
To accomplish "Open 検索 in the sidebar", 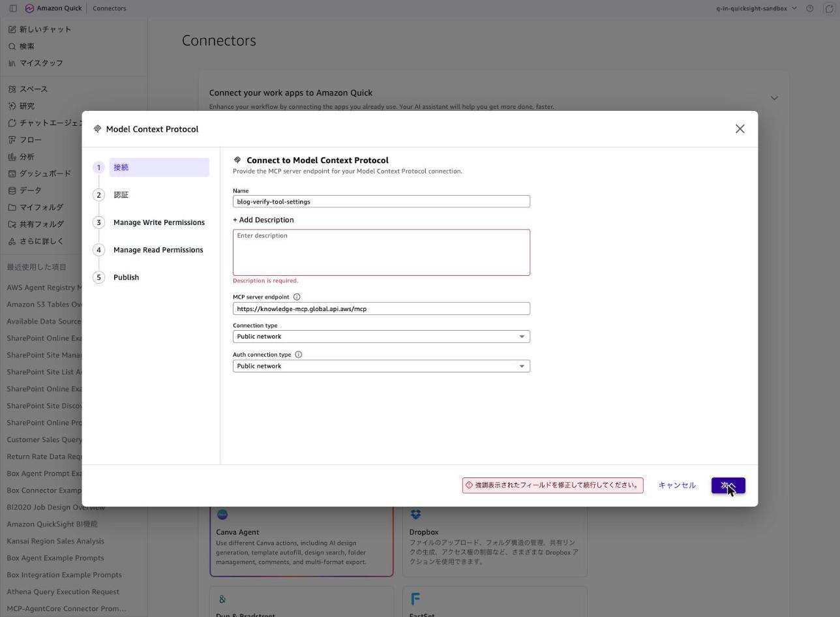I will (x=22, y=46).
